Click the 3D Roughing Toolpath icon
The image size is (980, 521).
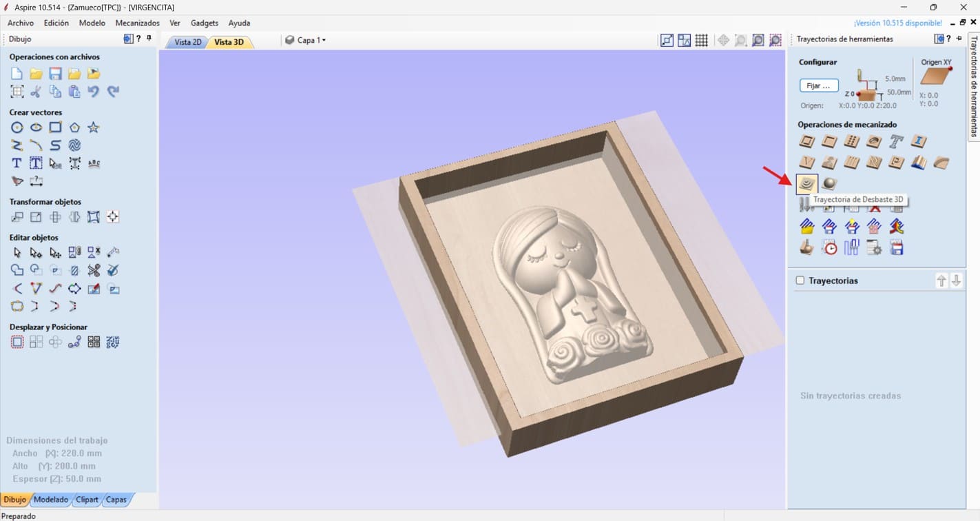pos(806,183)
